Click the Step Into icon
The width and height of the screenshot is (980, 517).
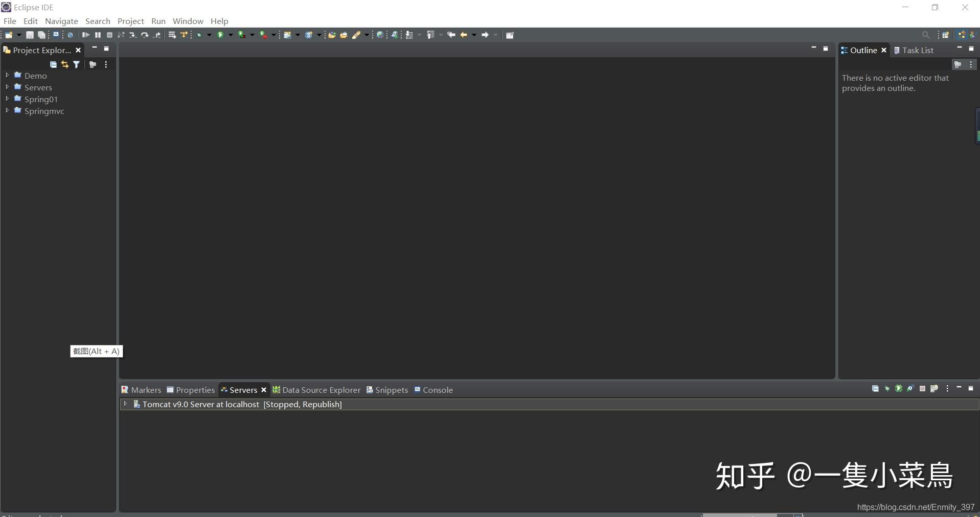pyautogui.click(x=132, y=35)
